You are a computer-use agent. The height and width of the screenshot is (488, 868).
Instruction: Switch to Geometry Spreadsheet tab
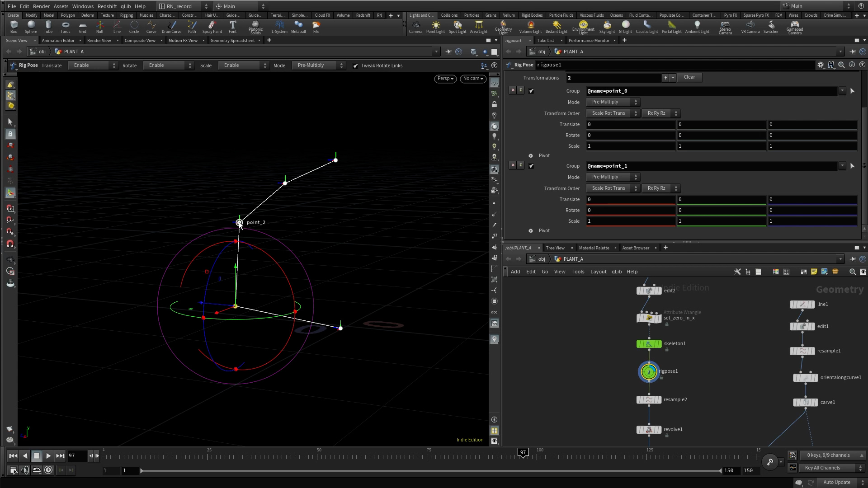click(232, 41)
